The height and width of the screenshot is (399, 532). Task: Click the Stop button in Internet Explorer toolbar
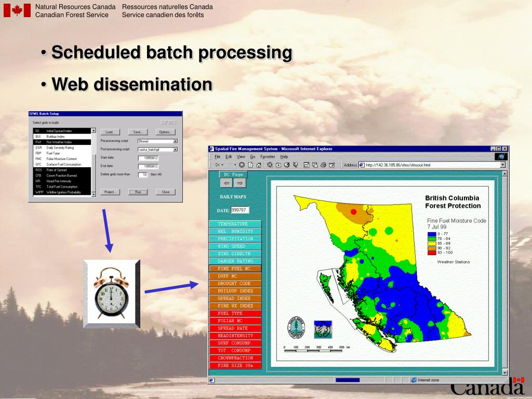click(242, 165)
